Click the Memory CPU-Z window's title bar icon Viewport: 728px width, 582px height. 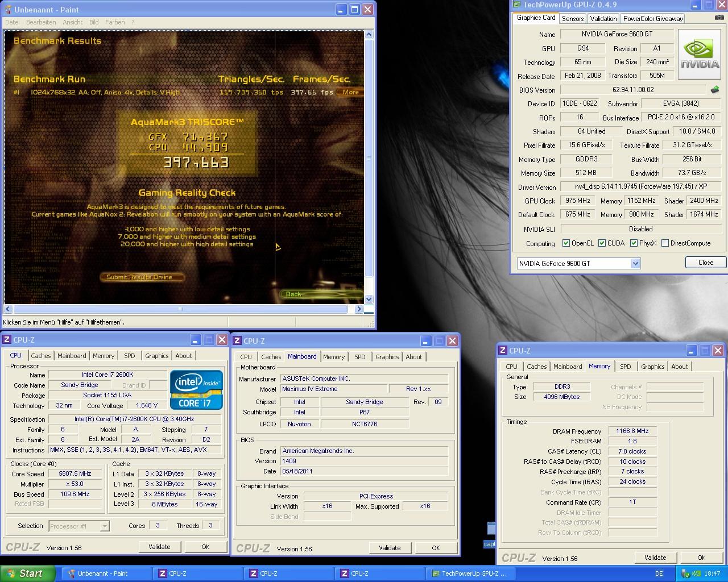[x=502, y=351]
